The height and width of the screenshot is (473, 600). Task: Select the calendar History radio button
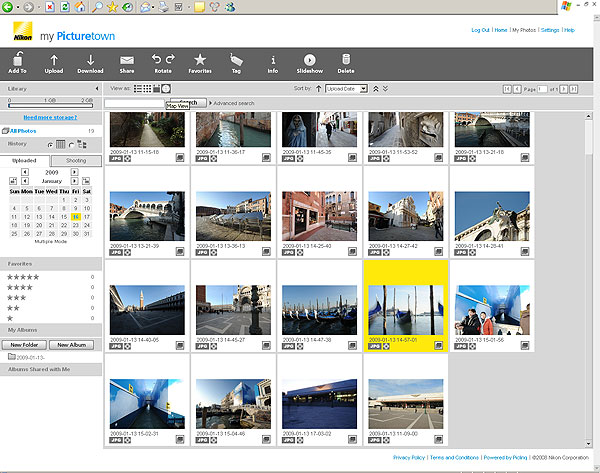(50, 145)
